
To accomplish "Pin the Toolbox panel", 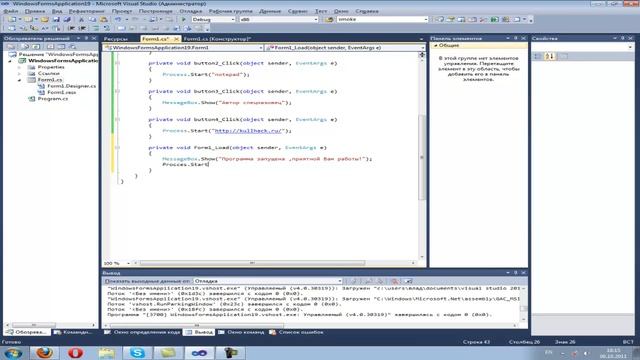I will click(x=516, y=38).
